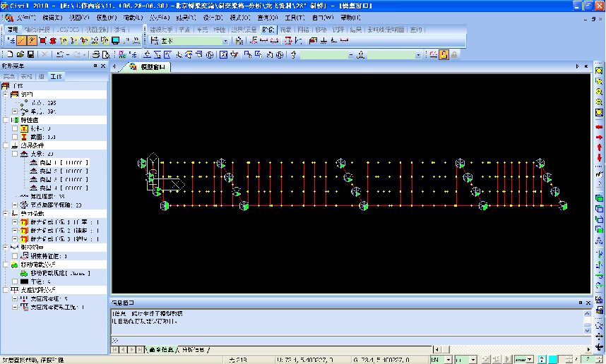This screenshot has height=364, width=606.
Task: Click the Print Preview icon
Action: click(x=106, y=54)
